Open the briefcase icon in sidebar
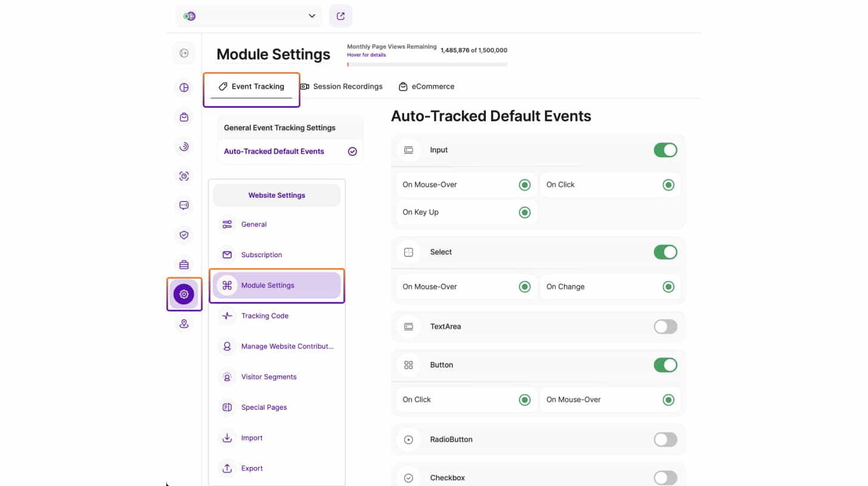Image resolution: width=868 pixels, height=486 pixels. pyautogui.click(x=184, y=264)
